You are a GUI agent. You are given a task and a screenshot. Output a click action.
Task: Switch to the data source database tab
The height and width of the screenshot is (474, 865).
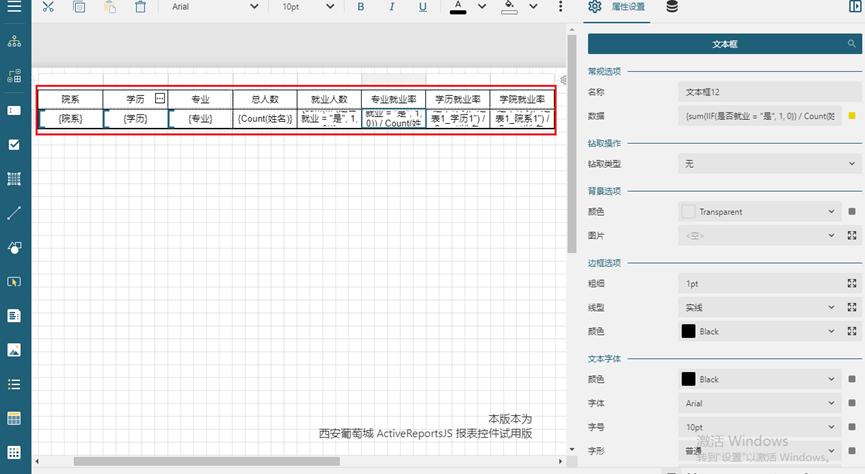(x=672, y=7)
